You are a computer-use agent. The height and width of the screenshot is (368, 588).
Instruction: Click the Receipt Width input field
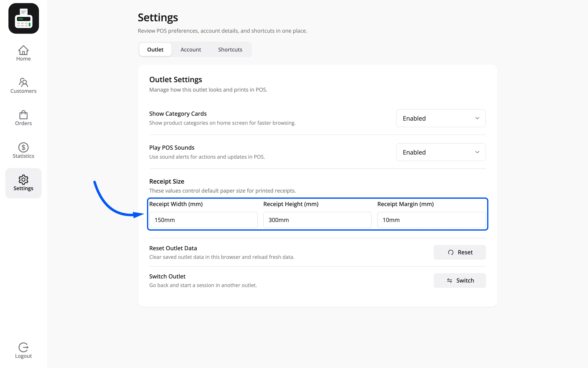[x=203, y=220]
